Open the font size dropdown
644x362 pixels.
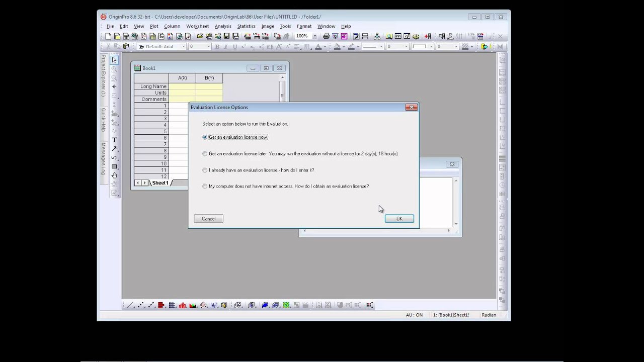point(208,46)
